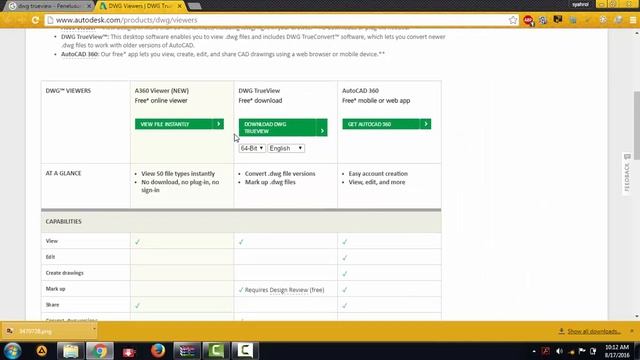Viewport: 640px width, 360px height.
Task: Open the Chrome hamburger menu
Action: pos(633,20)
